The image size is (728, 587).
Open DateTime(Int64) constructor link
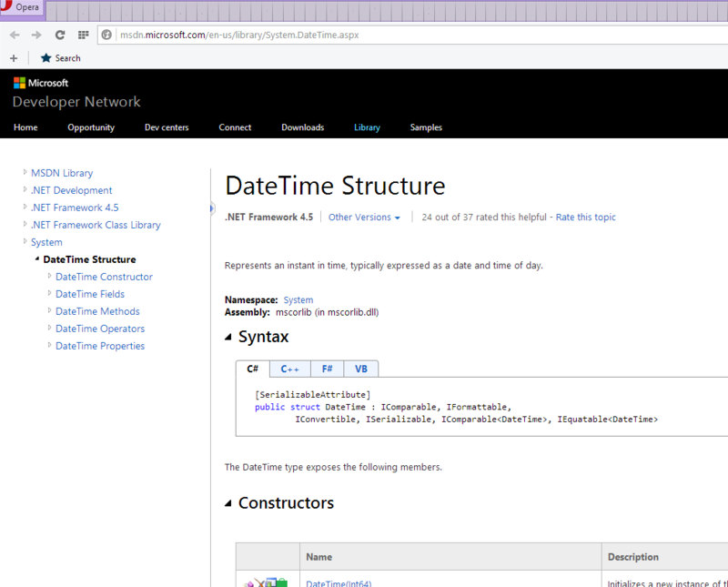pos(339,583)
